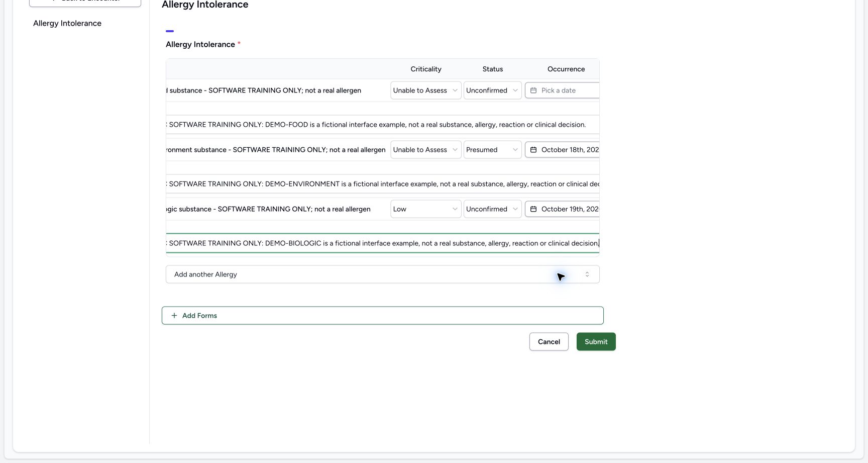Screen dimensions: 868x463
Task: Open the Criticality dropdown in the environment substance row
Action: 425,150
